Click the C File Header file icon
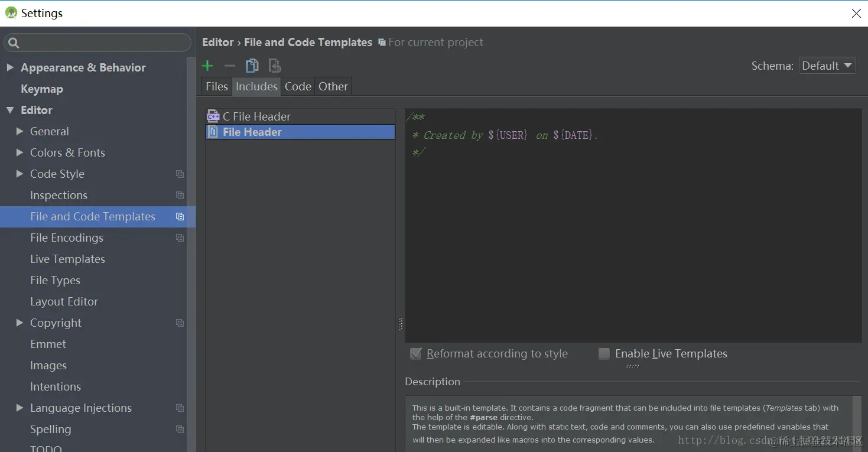This screenshot has height=452, width=868. tap(213, 116)
